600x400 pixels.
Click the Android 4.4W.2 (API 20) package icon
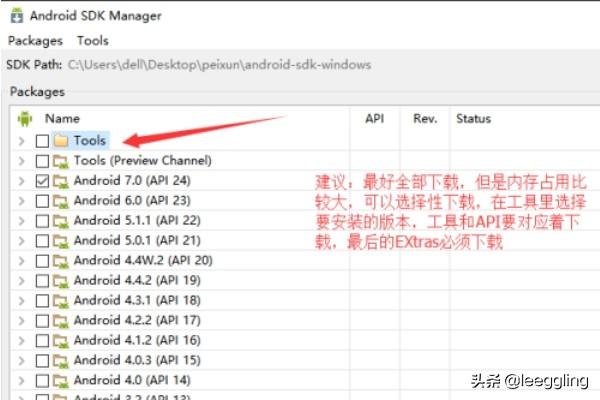pos(61,261)
